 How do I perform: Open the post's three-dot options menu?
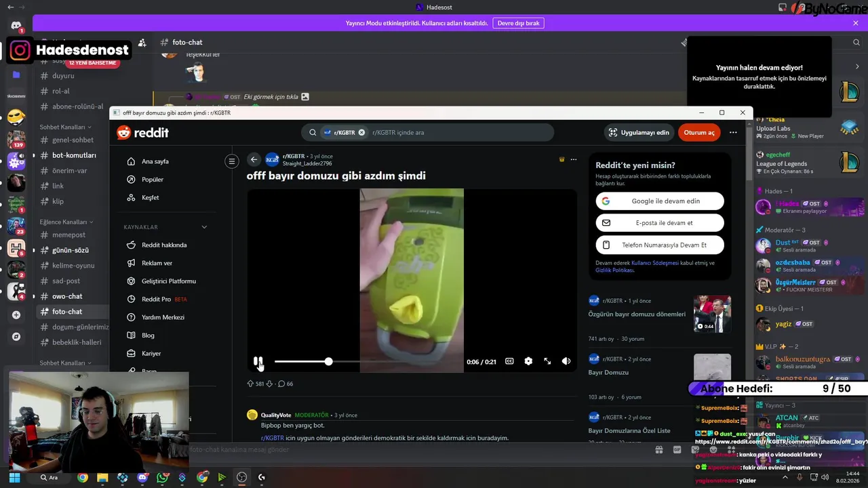[574, 160]
